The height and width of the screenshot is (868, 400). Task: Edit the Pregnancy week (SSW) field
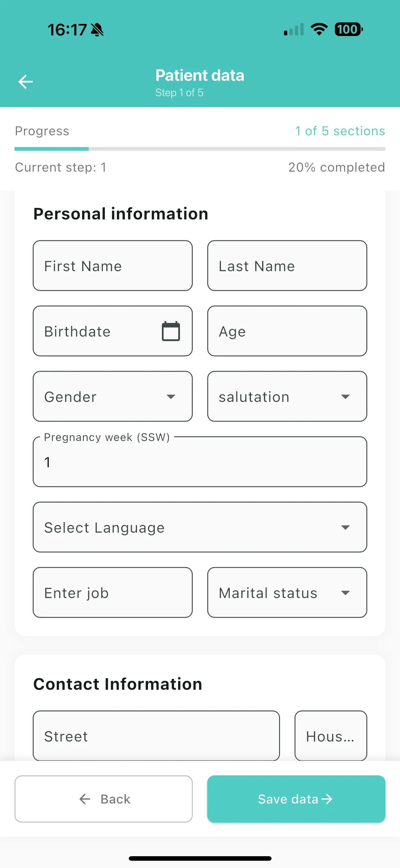[x=200, y=462]
